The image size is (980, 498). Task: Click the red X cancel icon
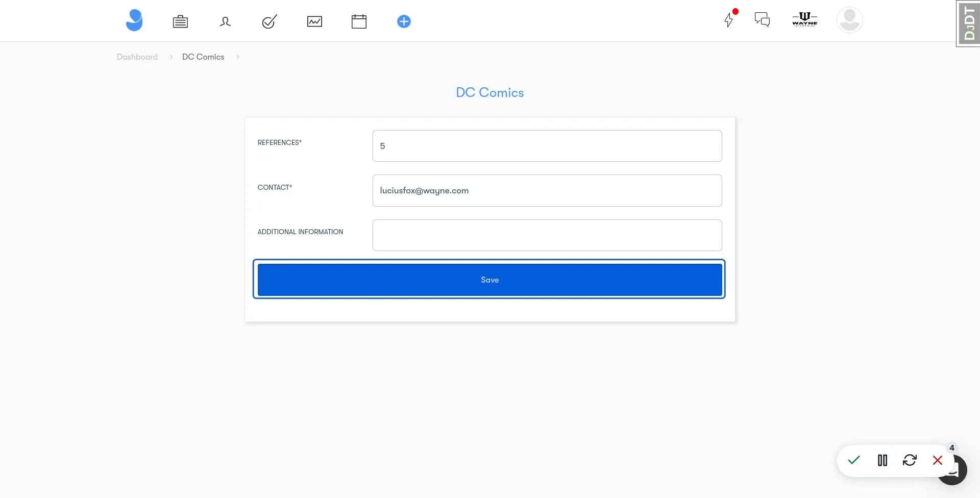(938, 460)
